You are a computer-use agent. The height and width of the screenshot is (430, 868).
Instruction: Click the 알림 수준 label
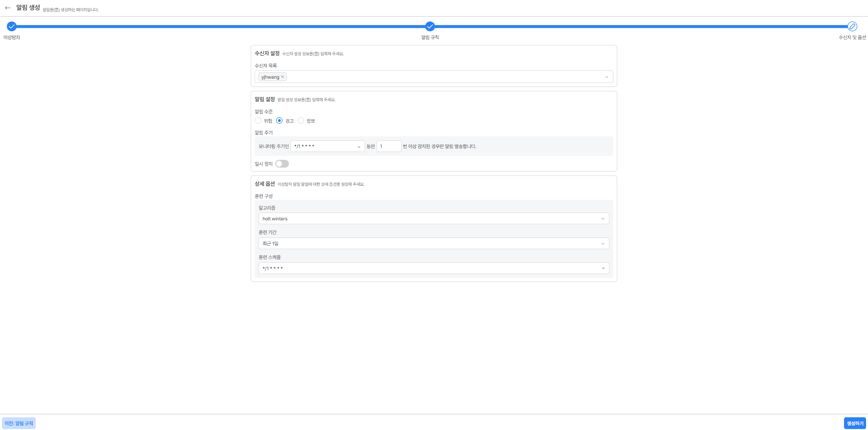[264, 111]
